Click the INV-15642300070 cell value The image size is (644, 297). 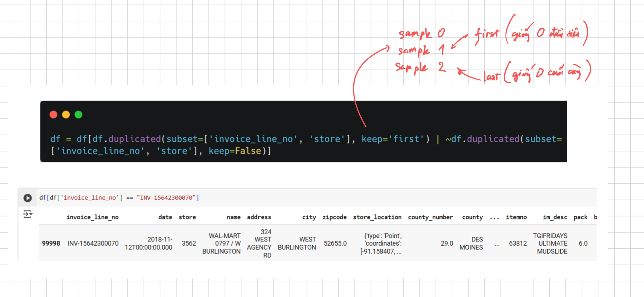pyautogui.click(x=93, y=244)
